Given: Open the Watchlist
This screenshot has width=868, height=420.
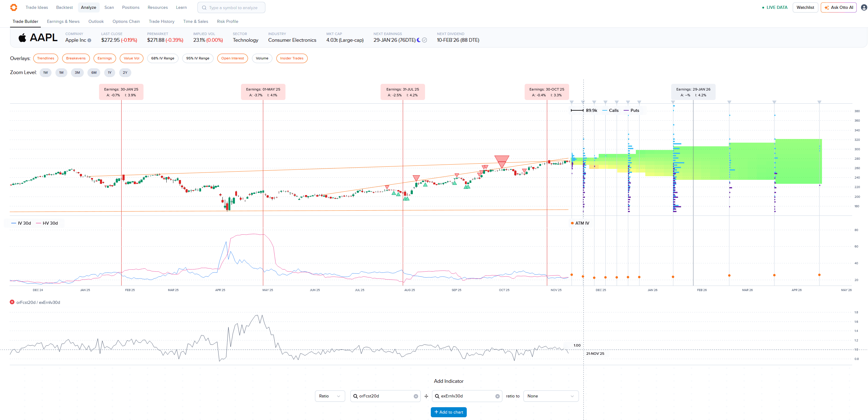Looking at the screenshot, I should (x=805, y=7).
